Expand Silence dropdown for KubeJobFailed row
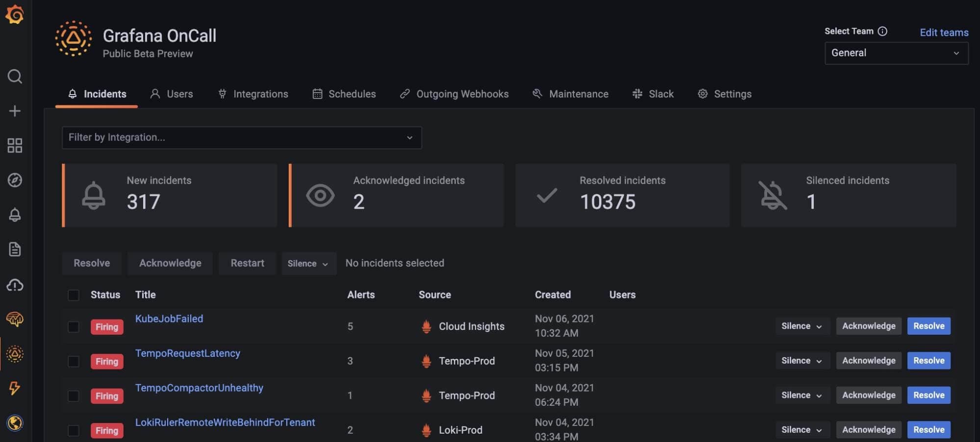 pos(802,326)
